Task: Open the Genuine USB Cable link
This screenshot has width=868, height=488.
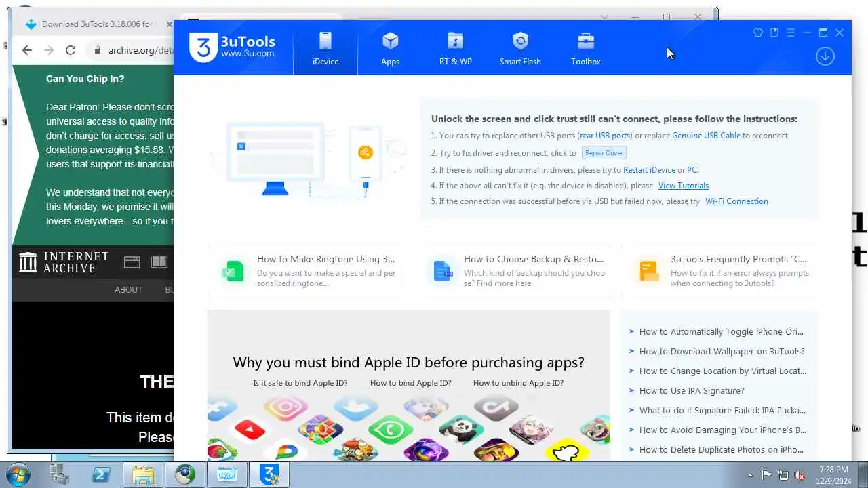Action: point(706,136)
